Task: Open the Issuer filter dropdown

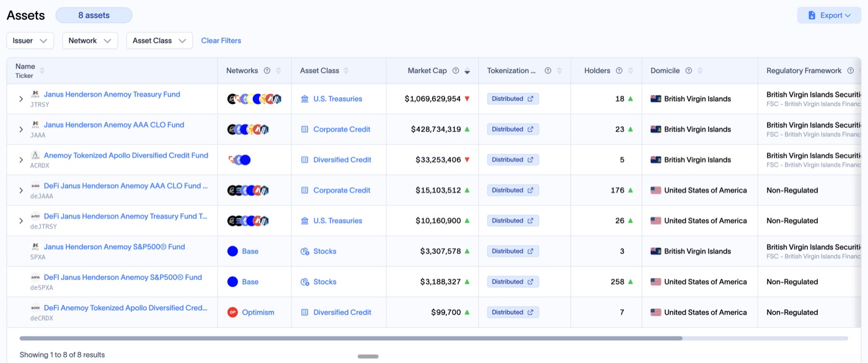Action: point(30,40)
